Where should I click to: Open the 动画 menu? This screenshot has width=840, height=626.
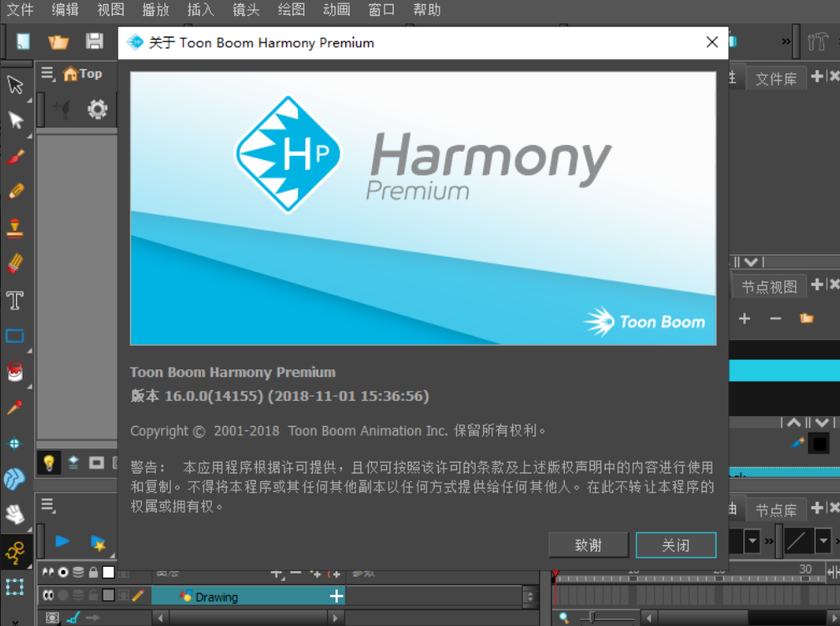(x=336, y=10)
